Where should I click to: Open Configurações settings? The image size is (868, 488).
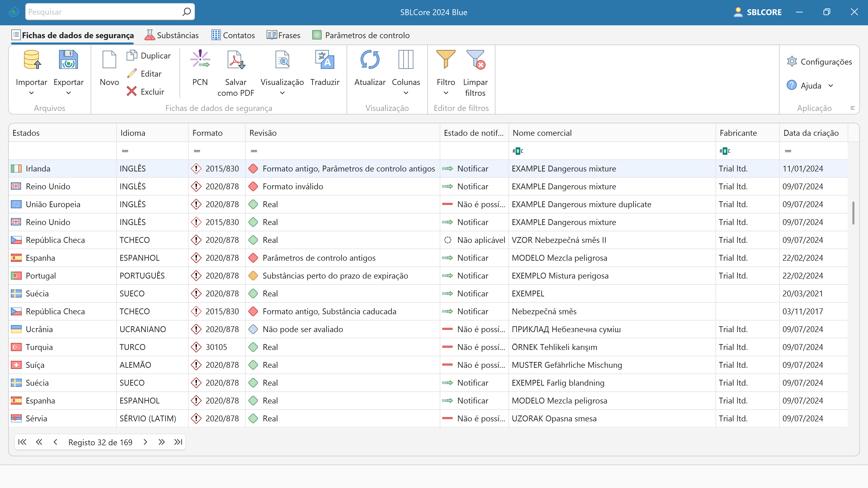(x=819, y=62)
